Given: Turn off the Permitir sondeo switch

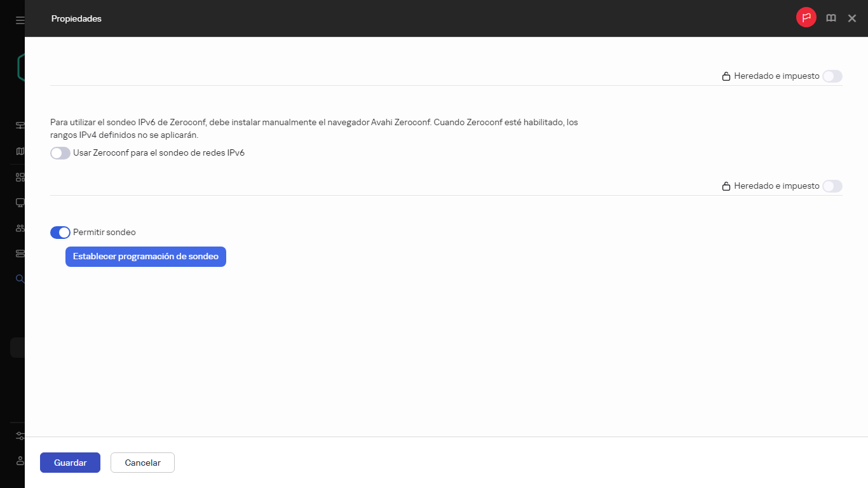Looking at the screenshot, I should (60, 233).
